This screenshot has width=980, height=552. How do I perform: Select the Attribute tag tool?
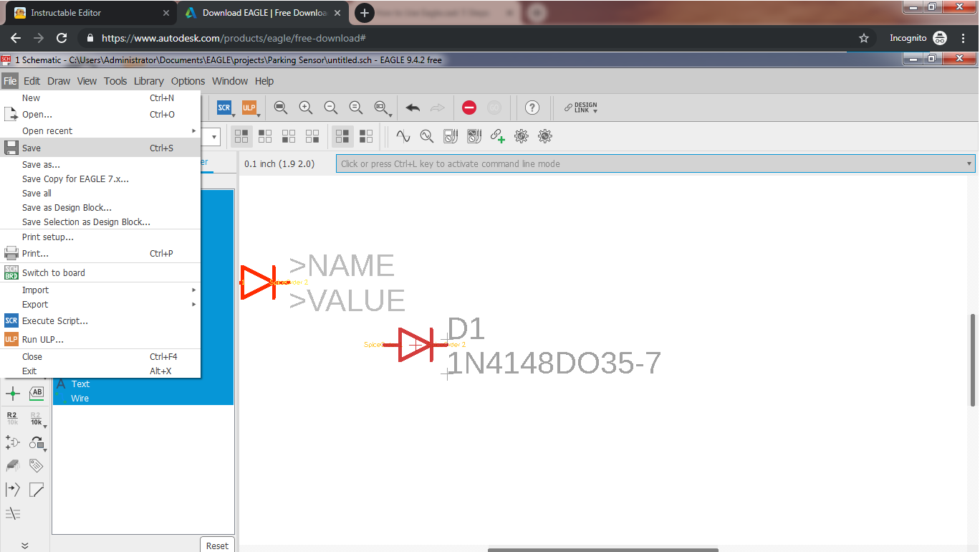pyautogui.click(x=37, y=466)
